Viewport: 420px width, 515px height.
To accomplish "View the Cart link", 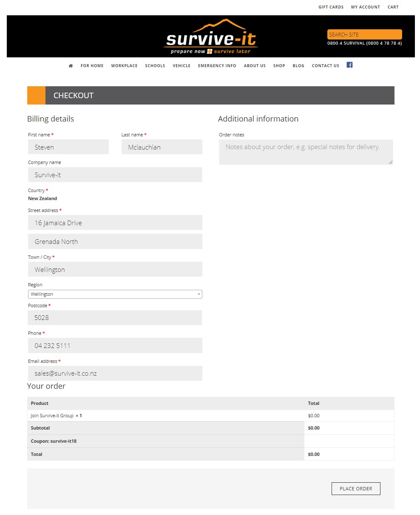I will [393, 7].
